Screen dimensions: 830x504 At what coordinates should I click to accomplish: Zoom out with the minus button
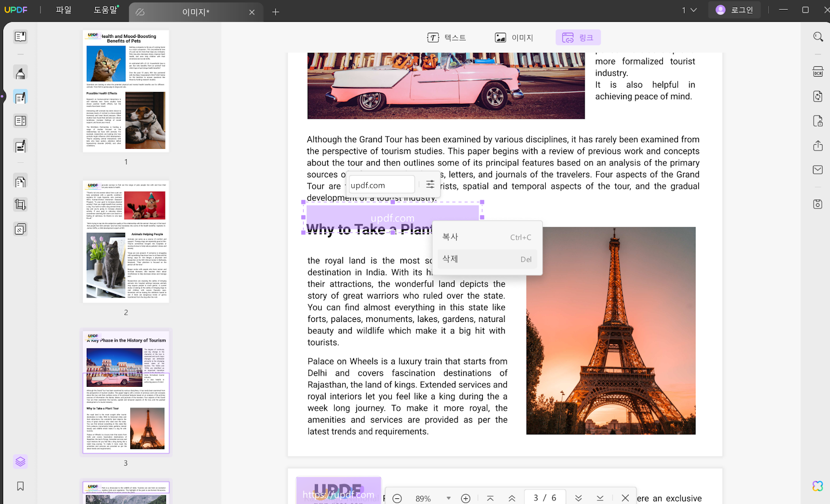click(397, 498)
